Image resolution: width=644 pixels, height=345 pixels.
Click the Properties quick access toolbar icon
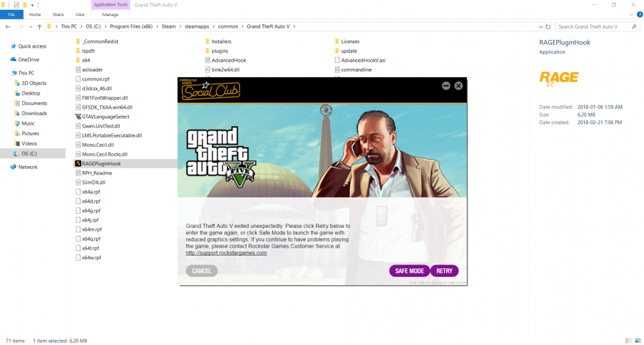16,5
